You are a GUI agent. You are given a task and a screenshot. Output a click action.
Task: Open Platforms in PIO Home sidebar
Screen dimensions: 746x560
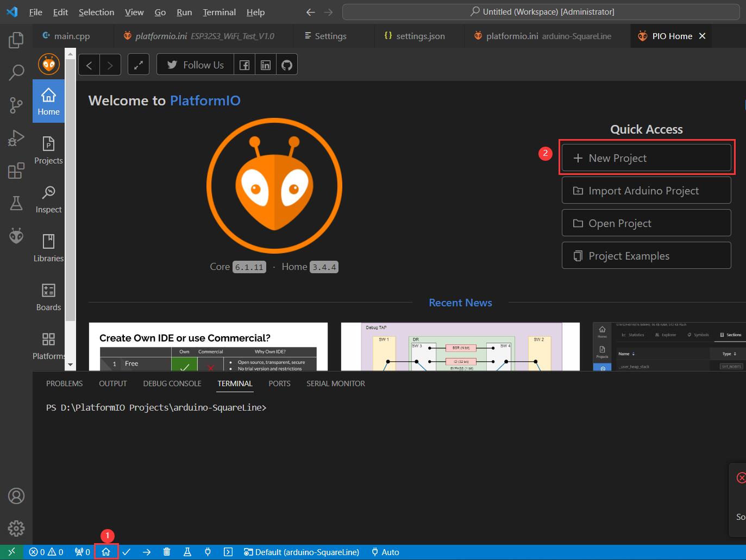coord(48,345)
